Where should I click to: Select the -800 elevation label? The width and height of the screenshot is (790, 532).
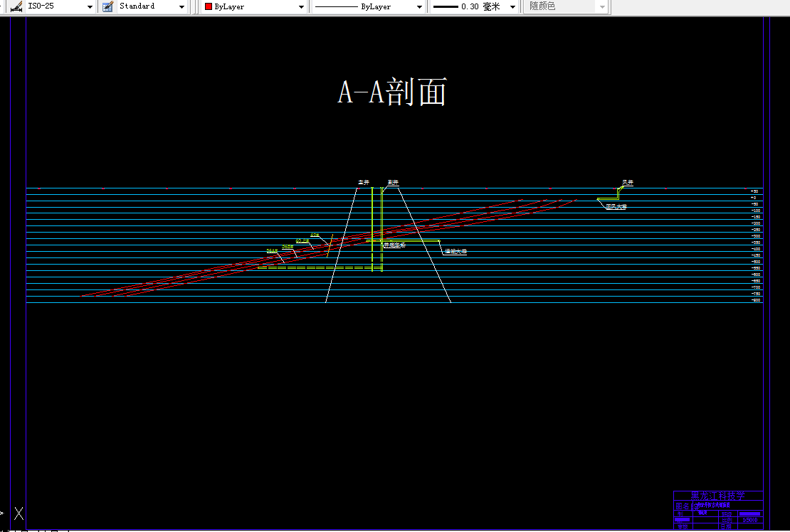(756, 300)
